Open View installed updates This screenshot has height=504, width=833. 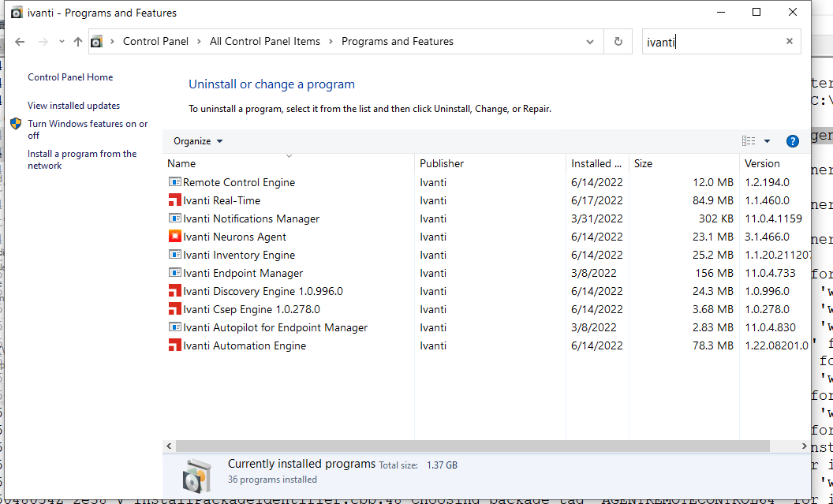73,105
